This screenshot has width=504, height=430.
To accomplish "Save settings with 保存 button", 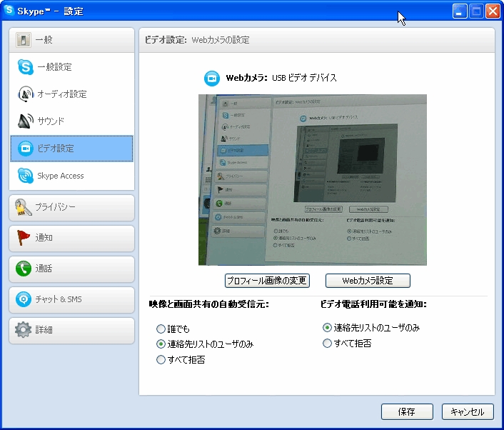I will 407,411.
